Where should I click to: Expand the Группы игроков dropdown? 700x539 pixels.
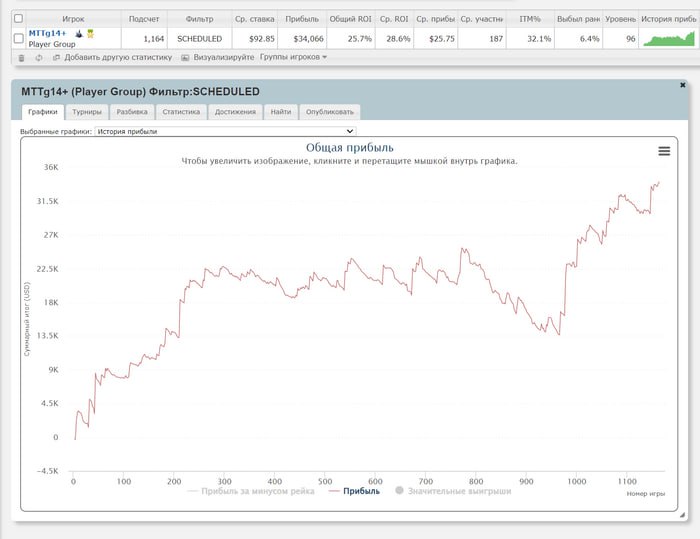tap(293, 58)
